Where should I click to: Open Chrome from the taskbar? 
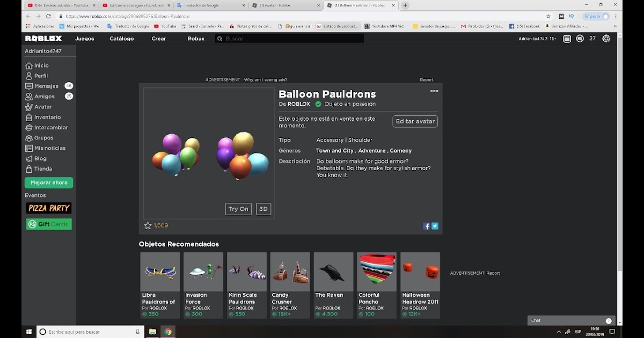click(x=168, y=332)
